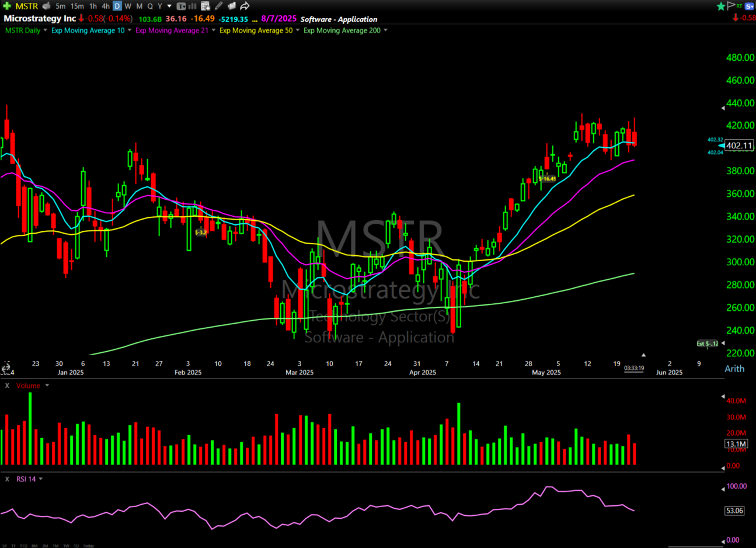Select the W weekly timeframe
The width and height of the screenshot is (756, 548).
(x=128, y=6)
